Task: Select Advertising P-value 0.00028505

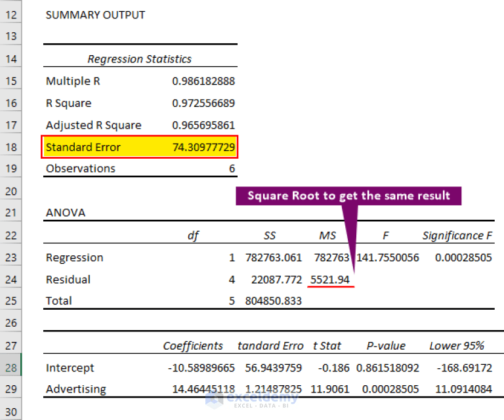Action: click(390, 389)
